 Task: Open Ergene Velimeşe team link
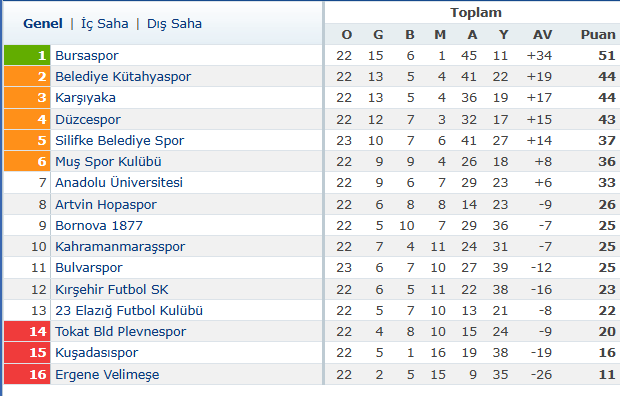click(x=107, y=374)
